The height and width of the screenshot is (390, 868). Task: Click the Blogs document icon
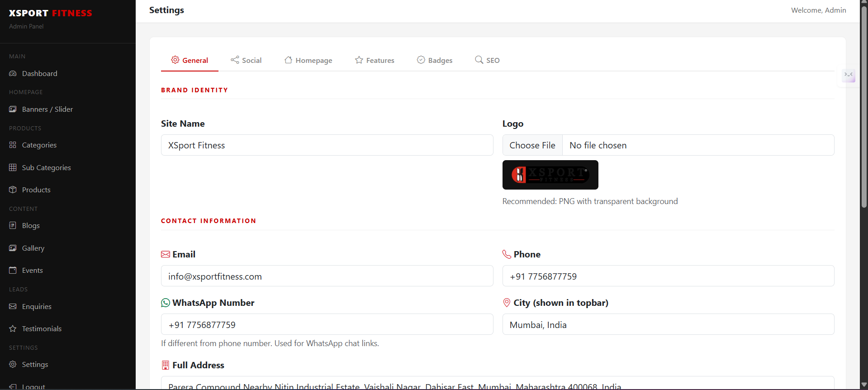click(x=13, y=225)
